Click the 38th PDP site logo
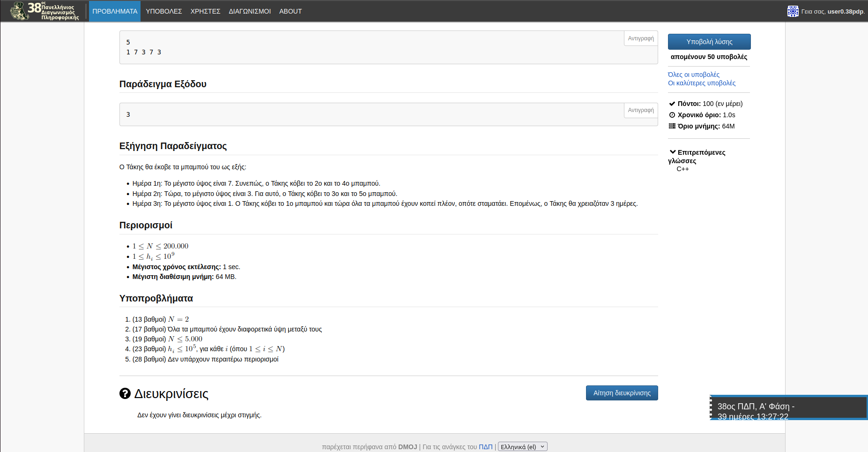The image size is (868, 452). (x=45, y=11)
